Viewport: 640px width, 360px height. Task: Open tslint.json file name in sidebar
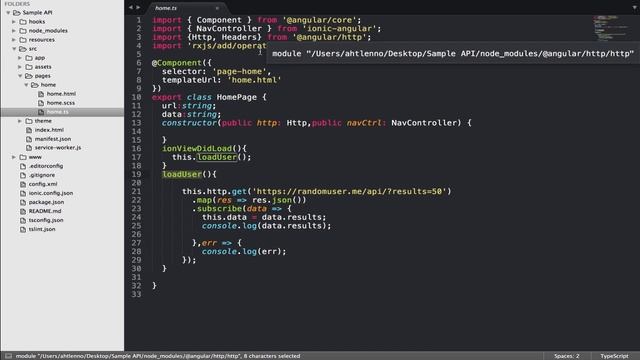42,229
